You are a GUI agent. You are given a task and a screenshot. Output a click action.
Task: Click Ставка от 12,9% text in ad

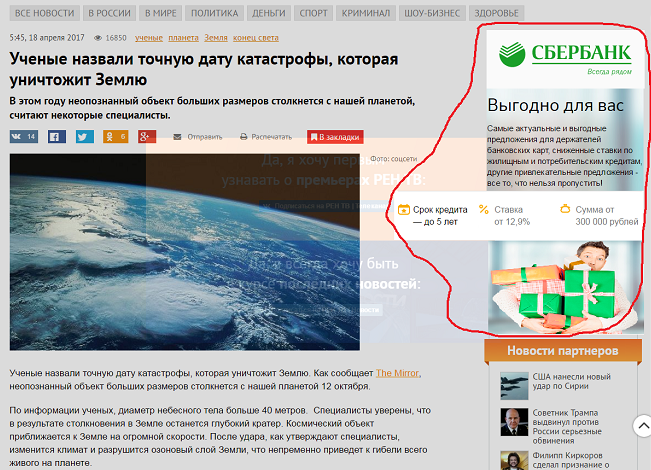(512, 215)
